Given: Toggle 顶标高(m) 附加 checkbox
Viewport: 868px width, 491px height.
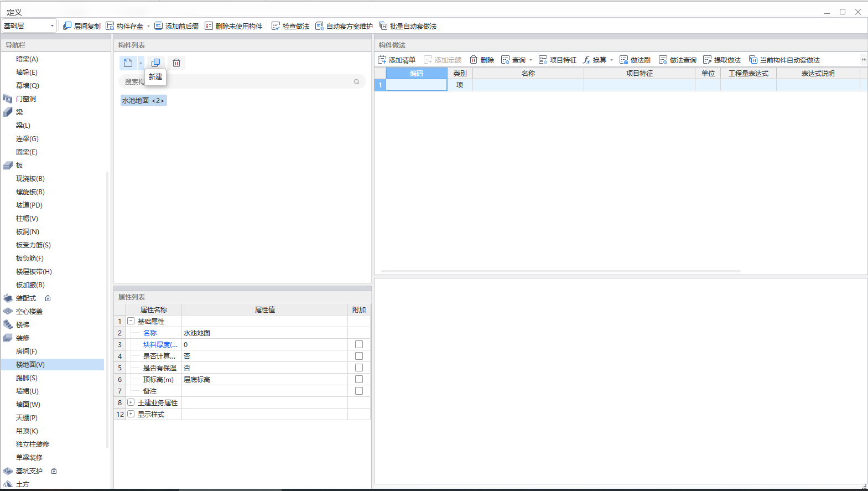Looking at the screenshot, I should [359, 379].
